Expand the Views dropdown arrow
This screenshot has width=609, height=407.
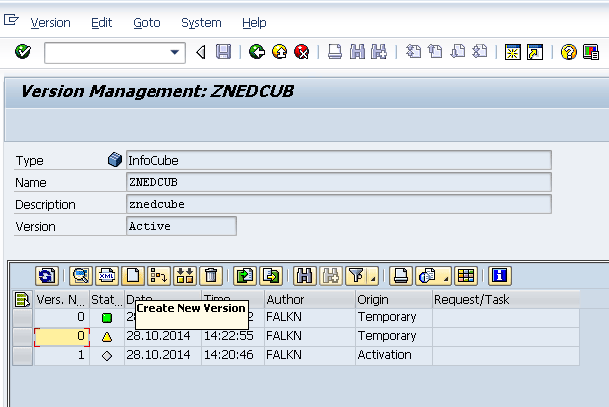coord(446,277)
